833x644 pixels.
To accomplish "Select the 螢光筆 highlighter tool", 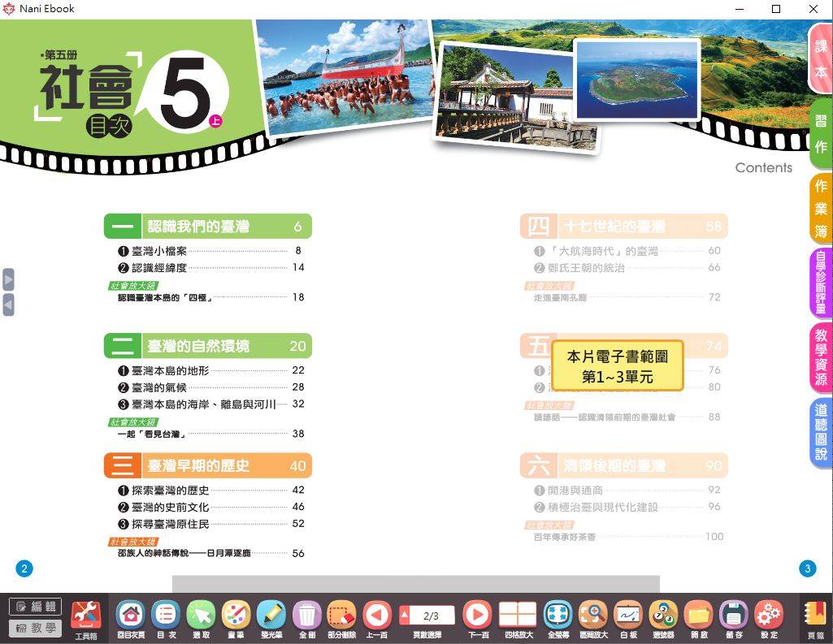I will [x=271, y=619].
